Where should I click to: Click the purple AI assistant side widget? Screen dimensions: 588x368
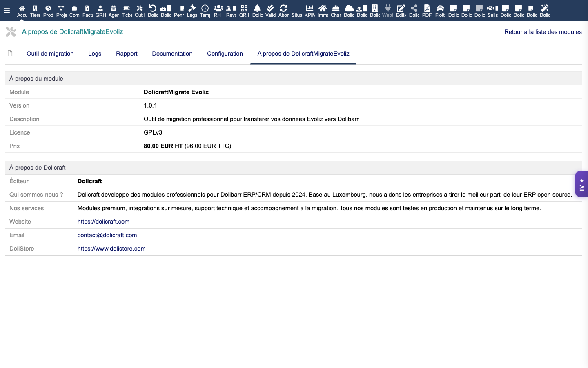tap(582, 184)
